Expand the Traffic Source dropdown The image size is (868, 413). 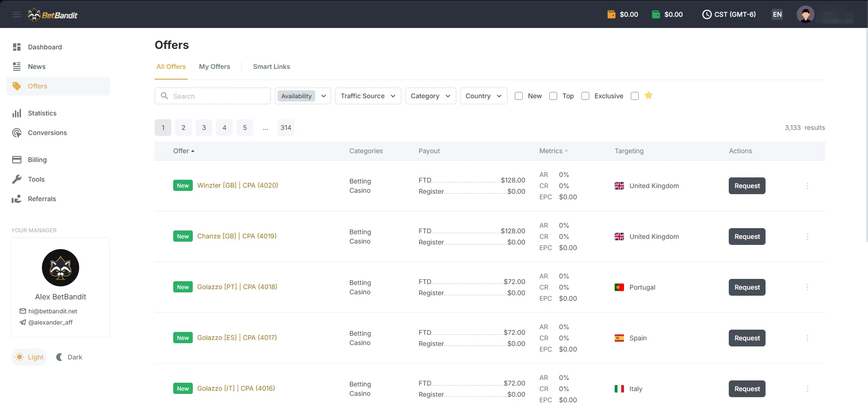[x=368, y=96]
